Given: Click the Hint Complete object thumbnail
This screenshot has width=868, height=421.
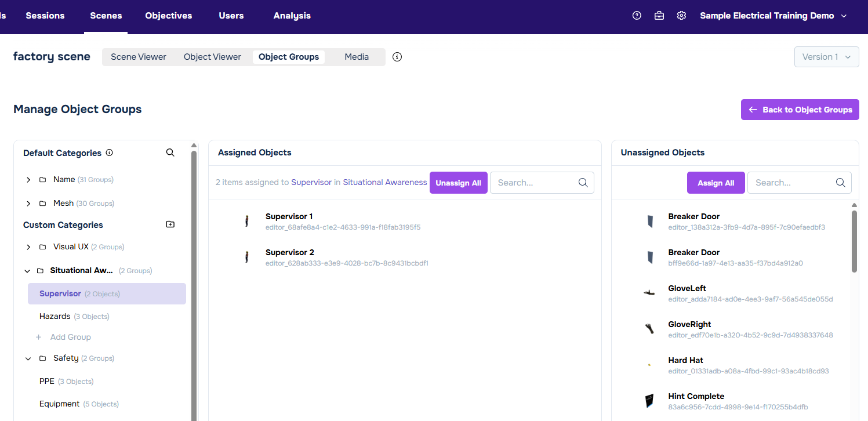Looking at the screenshot, I should (649, 401).
